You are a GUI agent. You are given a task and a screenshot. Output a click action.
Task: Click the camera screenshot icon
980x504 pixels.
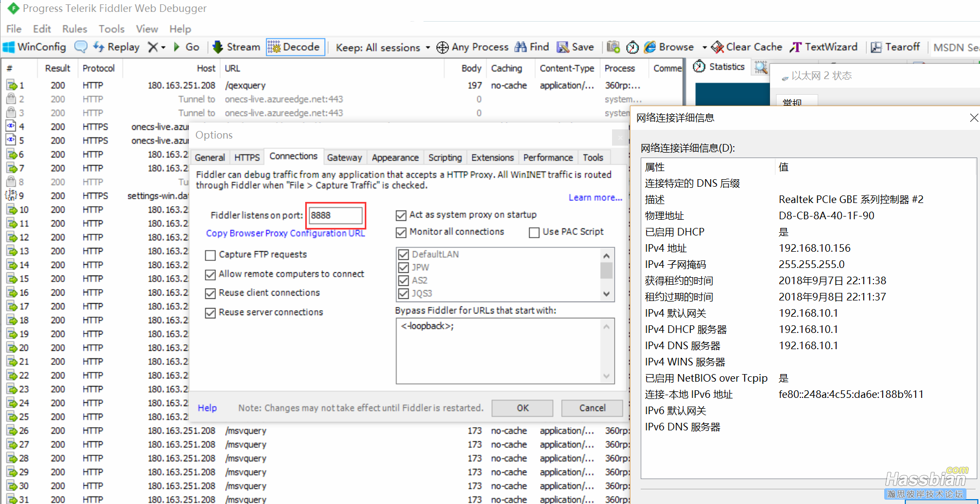(x=613, y=47)
